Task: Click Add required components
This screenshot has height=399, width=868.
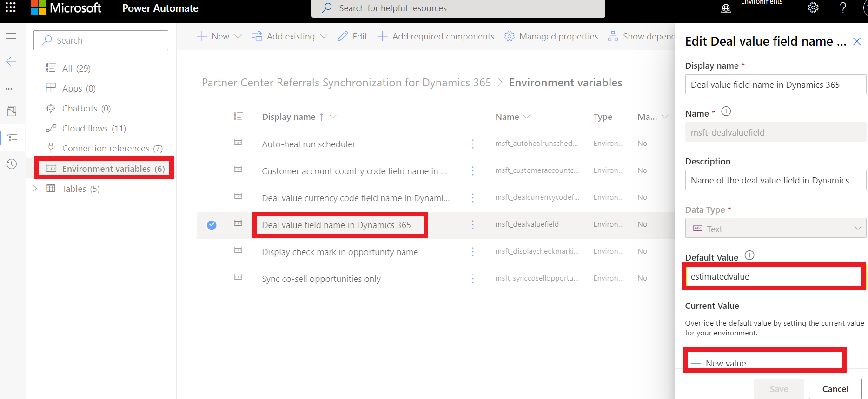Action: pos(436,36)
